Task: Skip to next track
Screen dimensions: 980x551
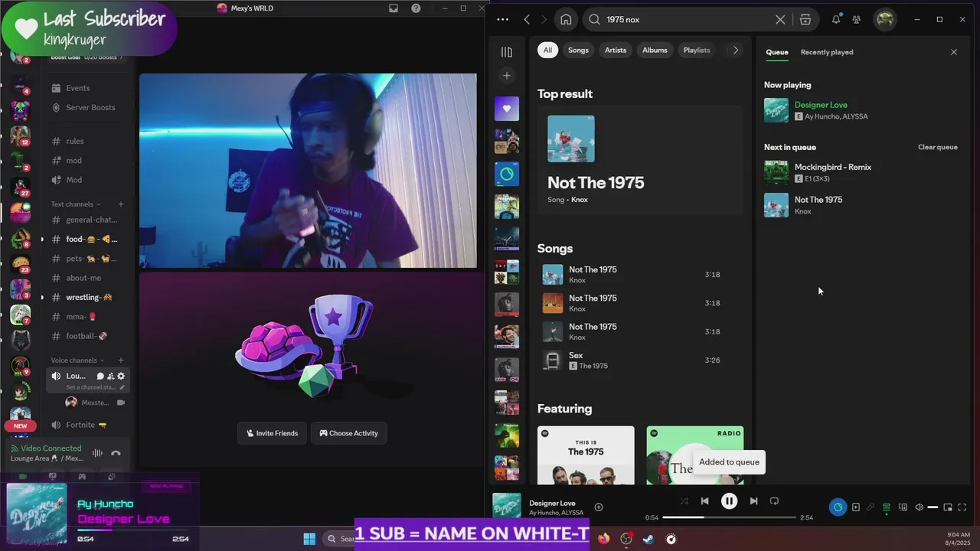Action: pos(753,501)
